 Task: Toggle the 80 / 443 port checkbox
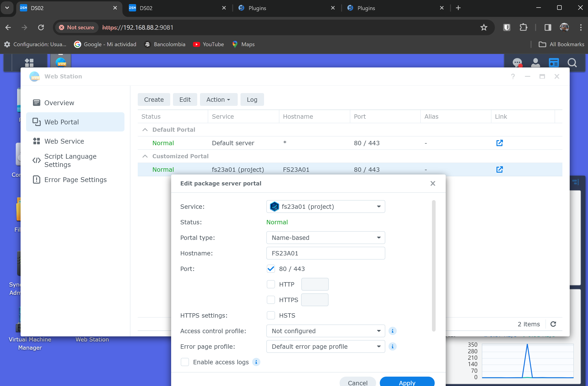coord(271,269)
